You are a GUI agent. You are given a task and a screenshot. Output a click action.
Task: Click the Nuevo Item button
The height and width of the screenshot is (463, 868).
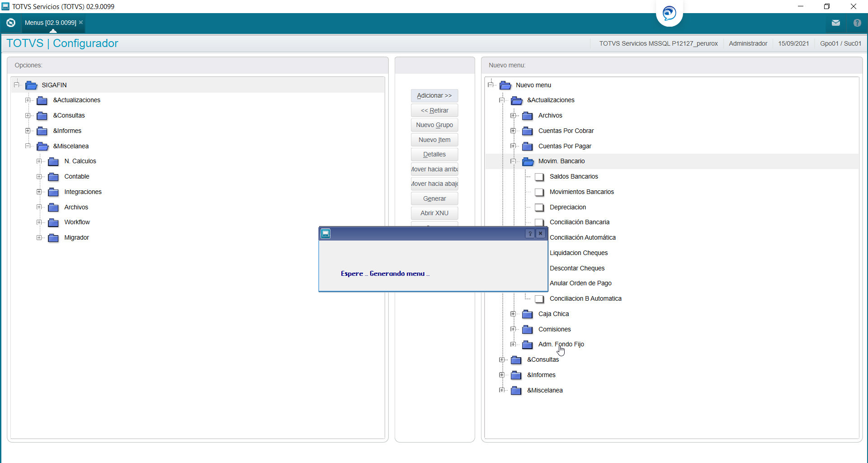point(434,140)
